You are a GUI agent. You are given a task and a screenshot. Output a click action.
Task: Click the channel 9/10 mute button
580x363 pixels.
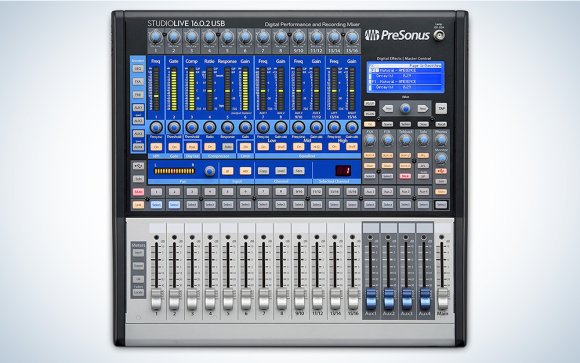coord(299,192)
